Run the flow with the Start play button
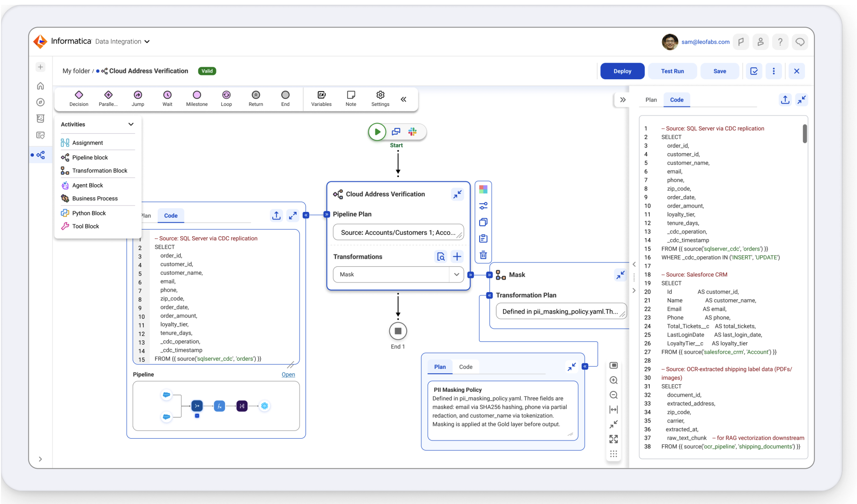This screenshot has height=504, width=857. [x=377, y=132]
